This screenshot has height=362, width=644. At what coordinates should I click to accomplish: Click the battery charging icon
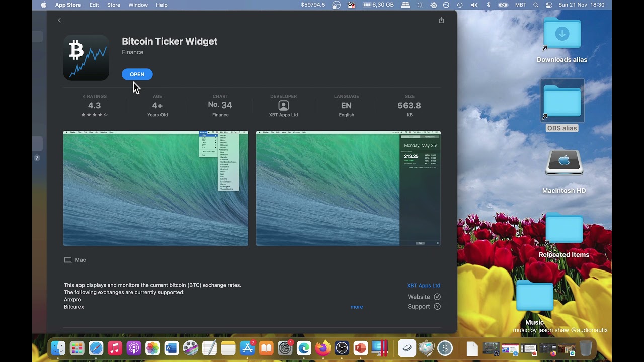pos(503,5)
